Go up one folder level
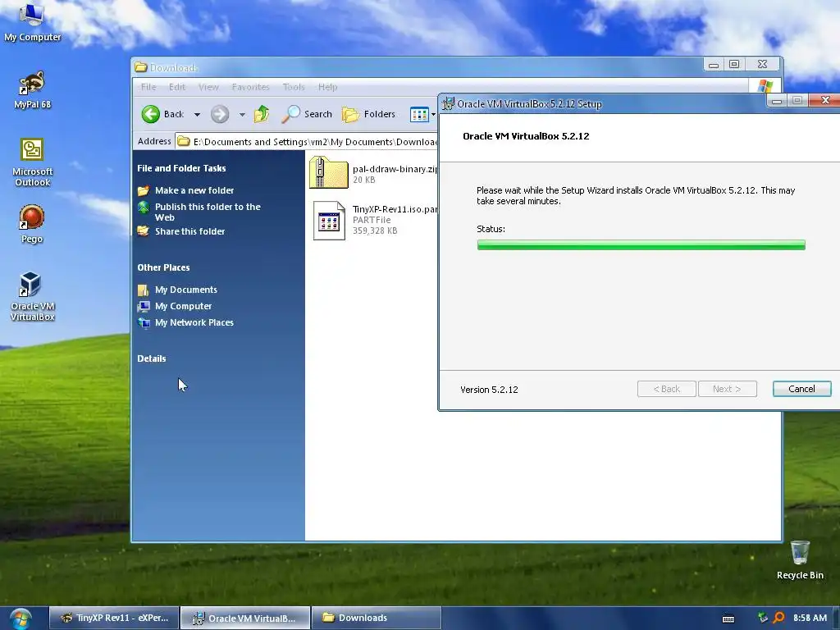Image resolution: width=840 pixels, height=630 pixels. [262, 114]
